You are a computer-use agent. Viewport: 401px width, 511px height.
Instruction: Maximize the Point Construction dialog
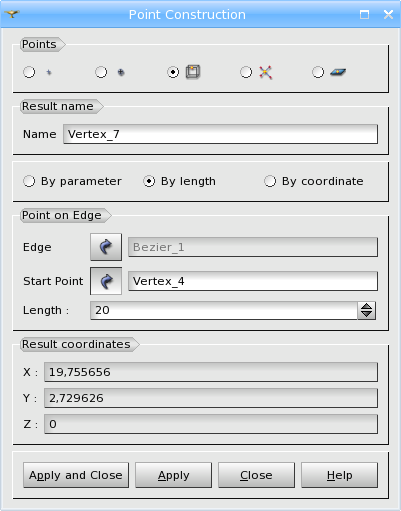pyautogui.click(x=364, y=14)
